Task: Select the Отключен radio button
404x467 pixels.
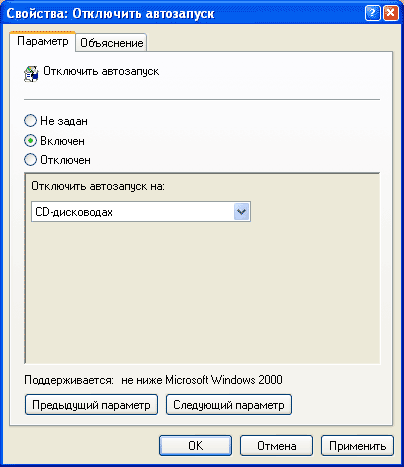Action: pos(30,160)
